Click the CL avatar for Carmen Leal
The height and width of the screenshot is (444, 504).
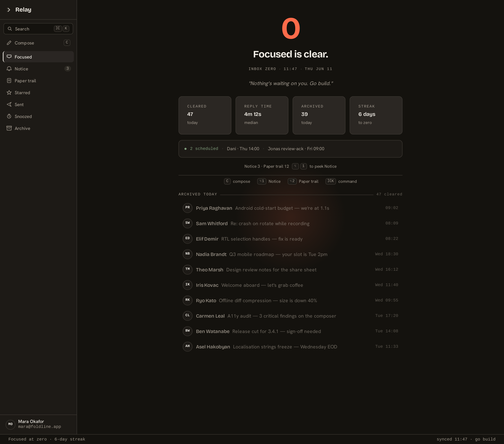(x=187, y=315)
